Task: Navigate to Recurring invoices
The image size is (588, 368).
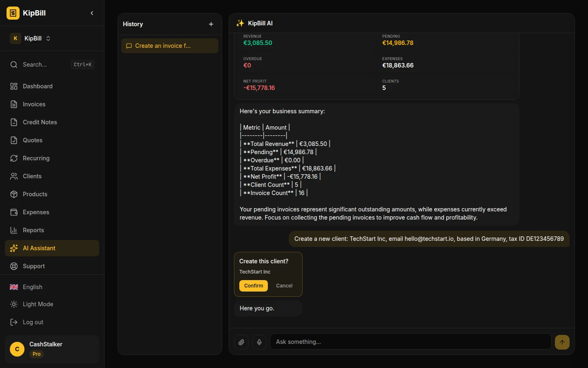Action: click(36, 158)
